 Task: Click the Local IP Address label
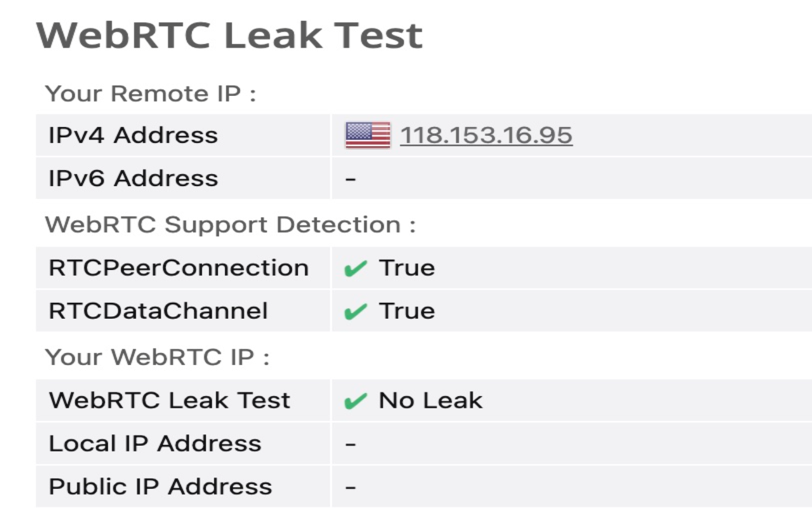[x=155, y=443]
